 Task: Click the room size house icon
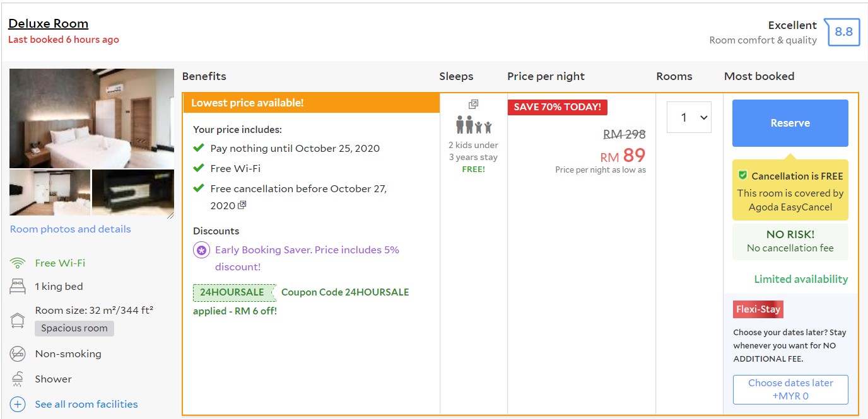coord(18,319)
